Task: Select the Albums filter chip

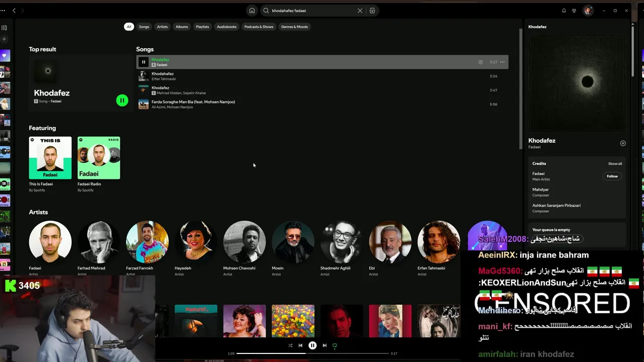Action: tap(182, 27)
